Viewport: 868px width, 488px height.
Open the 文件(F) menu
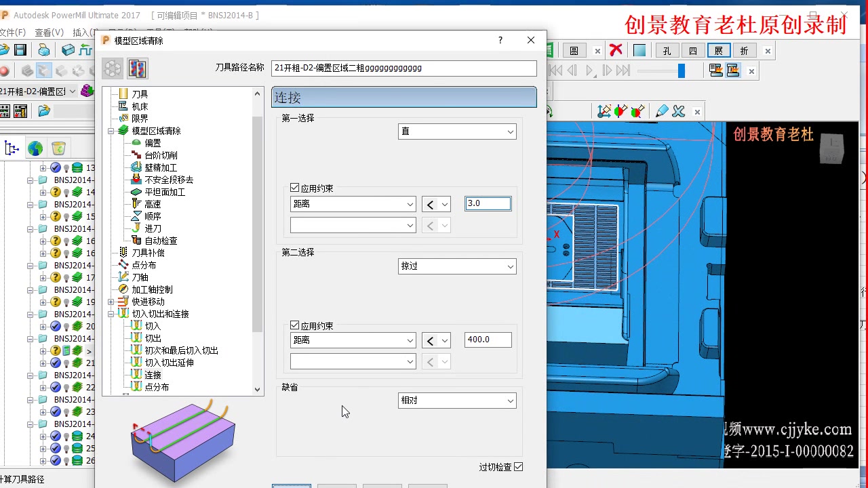[12, 33]
